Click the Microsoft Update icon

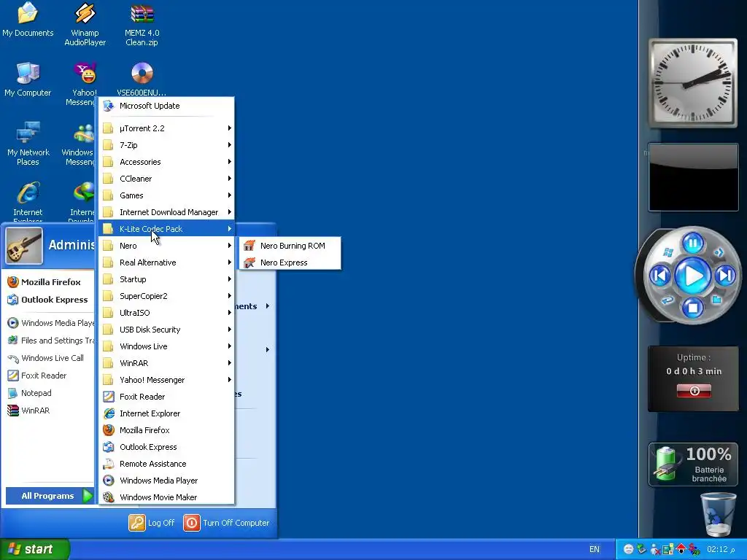pos(109,106)
